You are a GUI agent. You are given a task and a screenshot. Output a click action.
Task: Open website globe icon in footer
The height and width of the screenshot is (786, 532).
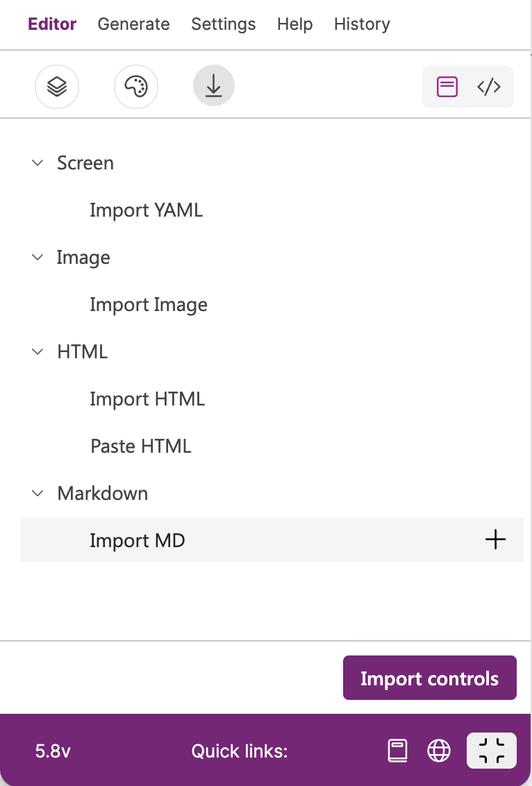tap(439, 751)
